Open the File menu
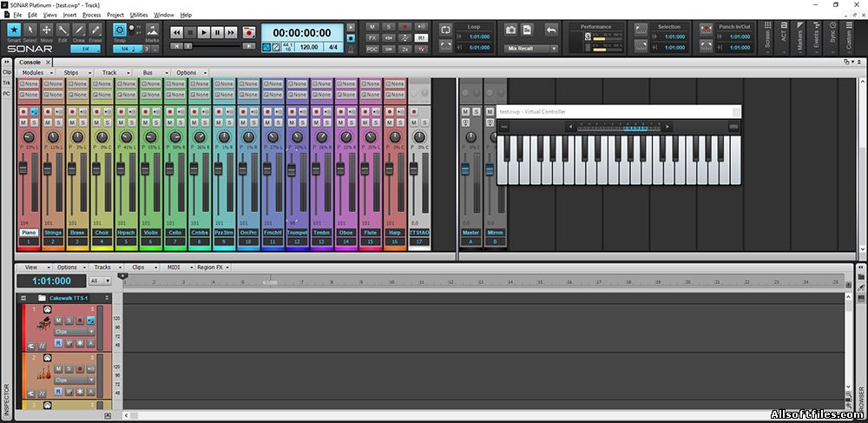Viewport: 868px width, 423px height. (x=17, y=15)
